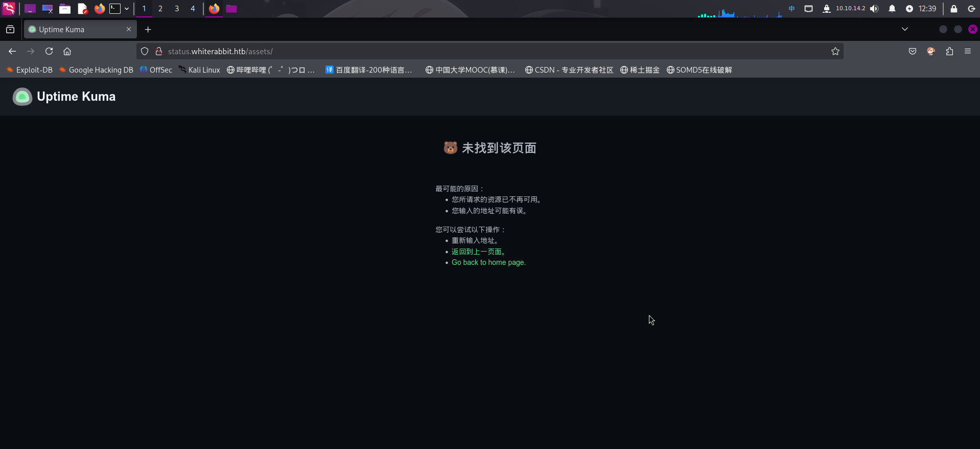Go back to the previous page
The height and width of the screenshot is (449, 980).
pyautogui.click(x=12, y=51)
